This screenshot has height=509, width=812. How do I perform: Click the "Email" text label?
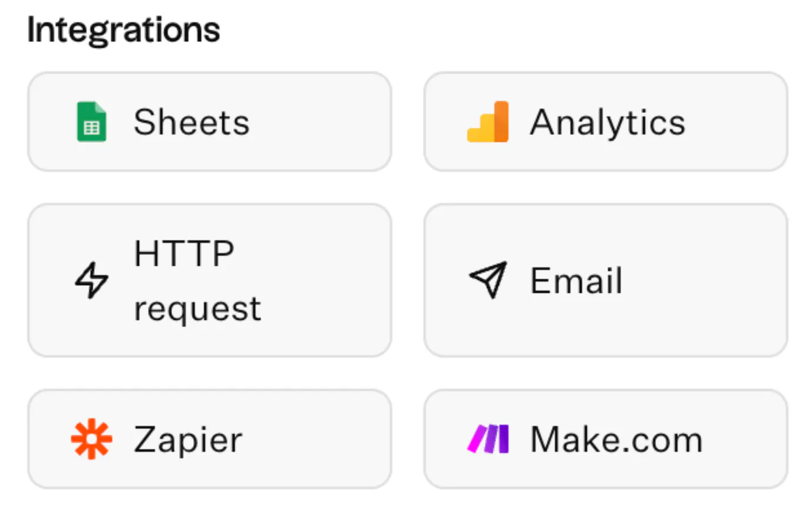[x=576, y=280]
